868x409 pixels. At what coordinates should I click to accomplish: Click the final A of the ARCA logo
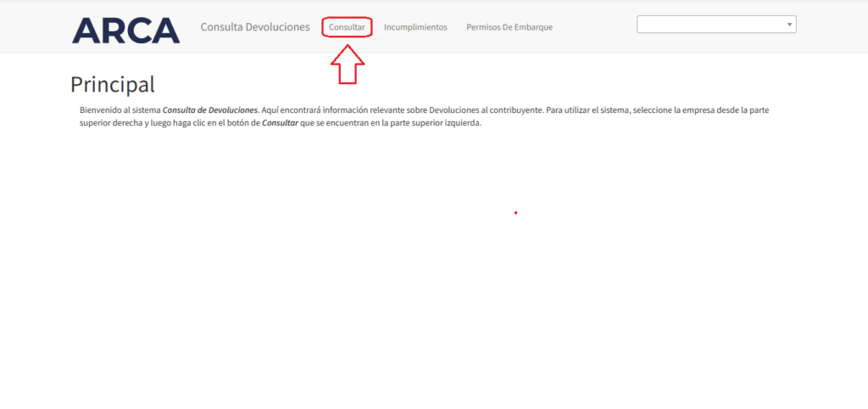166,30
